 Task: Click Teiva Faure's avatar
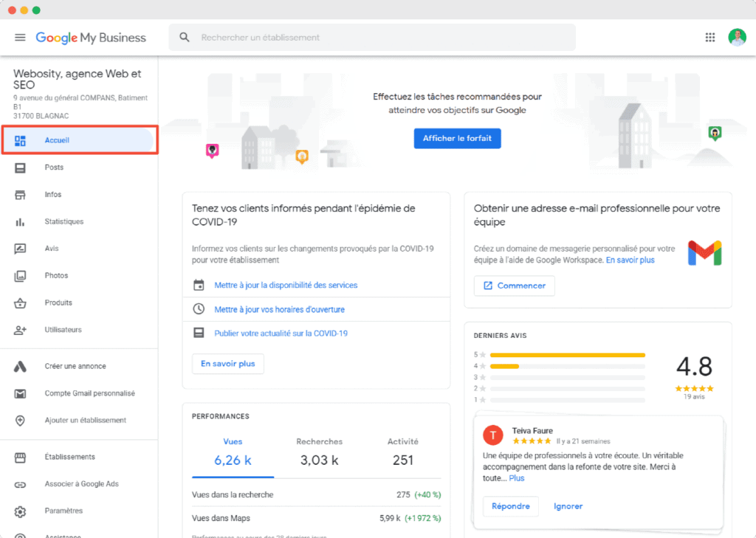[492, 435]
